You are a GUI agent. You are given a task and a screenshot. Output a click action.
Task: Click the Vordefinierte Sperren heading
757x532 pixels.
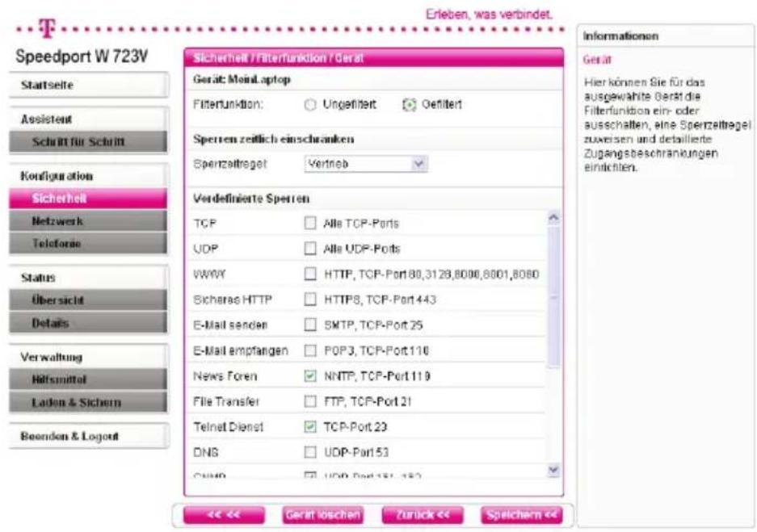pos(251,199)
